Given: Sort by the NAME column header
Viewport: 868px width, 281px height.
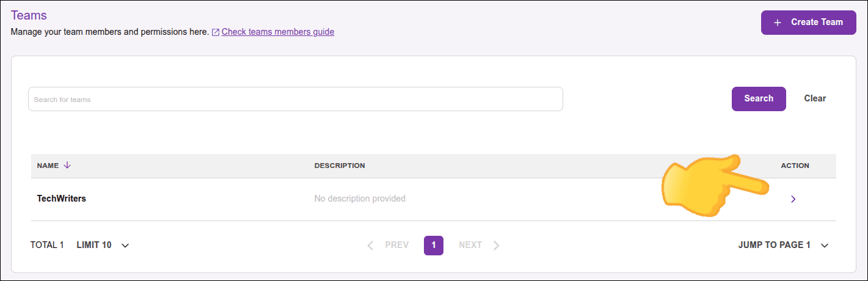Looking at the screenshot, I should (x=48, y=166).
